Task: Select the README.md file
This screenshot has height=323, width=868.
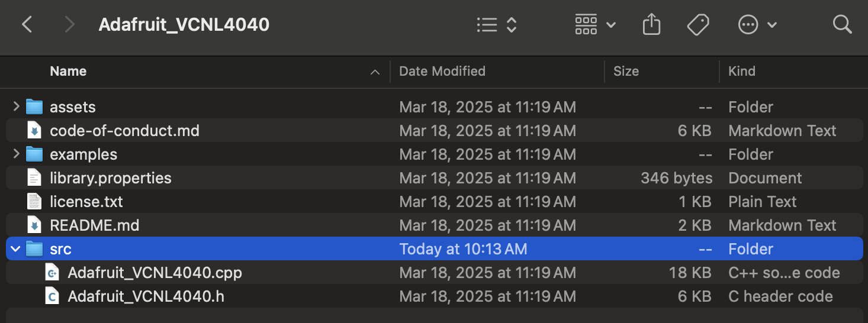Action: [x=94, y=225]
